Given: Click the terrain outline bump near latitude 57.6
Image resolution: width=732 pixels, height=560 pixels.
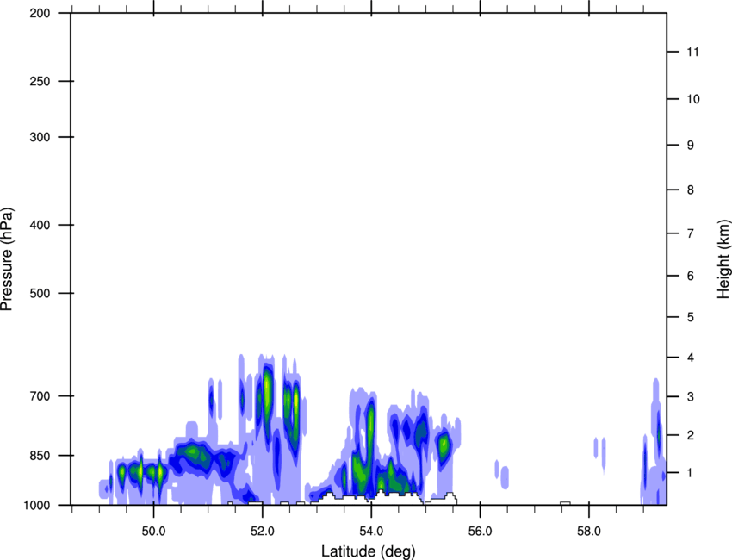Looking at the screenshot, I should click(x=565, y=503).
